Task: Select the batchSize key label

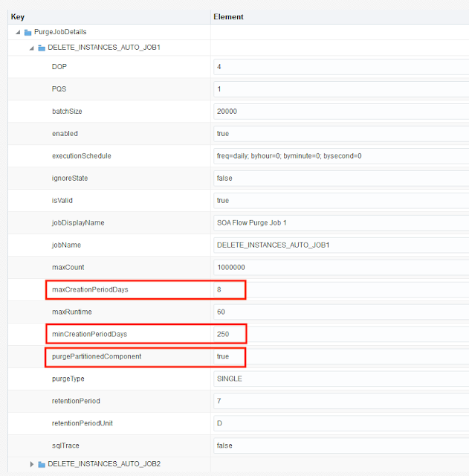Action: click(x=67, y=112)
